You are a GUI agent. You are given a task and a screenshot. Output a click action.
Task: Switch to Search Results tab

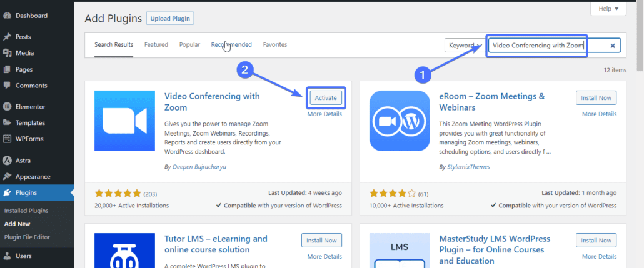[x=114, y=45]
